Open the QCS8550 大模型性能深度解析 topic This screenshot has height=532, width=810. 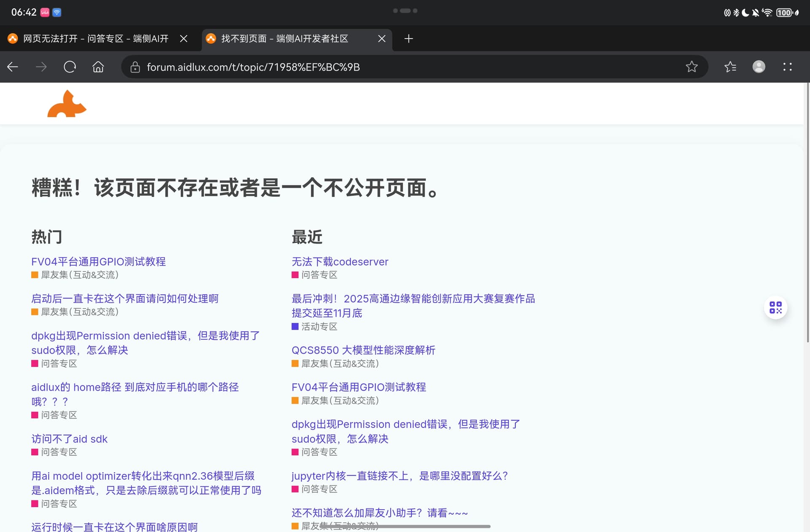pyautogui.click(x=363, y=350)
